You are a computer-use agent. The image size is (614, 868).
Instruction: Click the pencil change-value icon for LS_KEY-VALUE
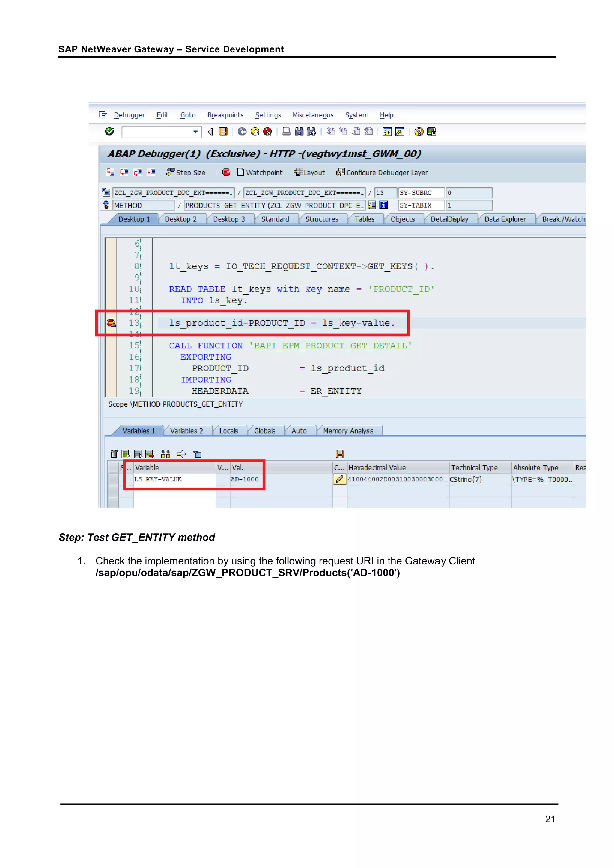pyautogui.click(x=339, y=479)
